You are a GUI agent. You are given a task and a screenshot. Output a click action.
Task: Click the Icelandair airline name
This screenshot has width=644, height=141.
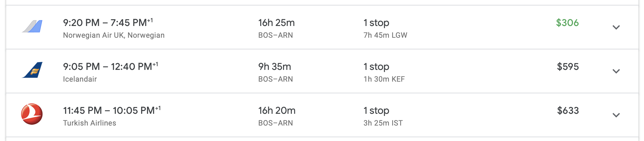[80, 79]
